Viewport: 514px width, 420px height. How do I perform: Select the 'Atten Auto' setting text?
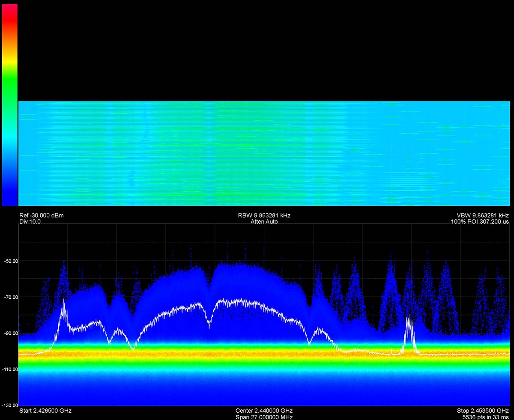[264, 222]
